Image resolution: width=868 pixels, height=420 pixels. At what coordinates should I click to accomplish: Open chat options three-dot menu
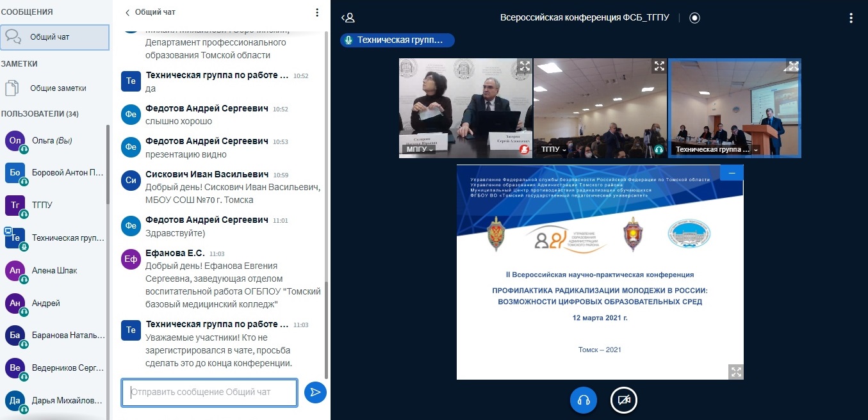tap(317, 12)
